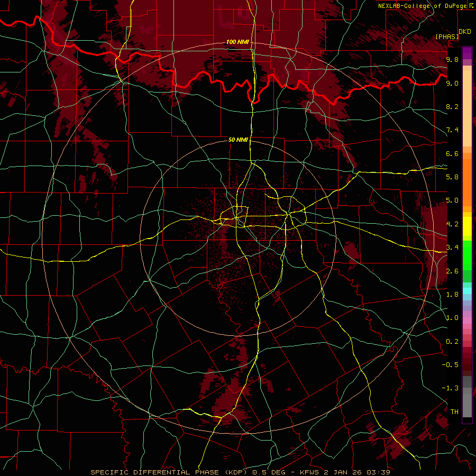Pick the pink segment of the color bar
The height and width of the screenshot is (476, 476).
(467, 321)
